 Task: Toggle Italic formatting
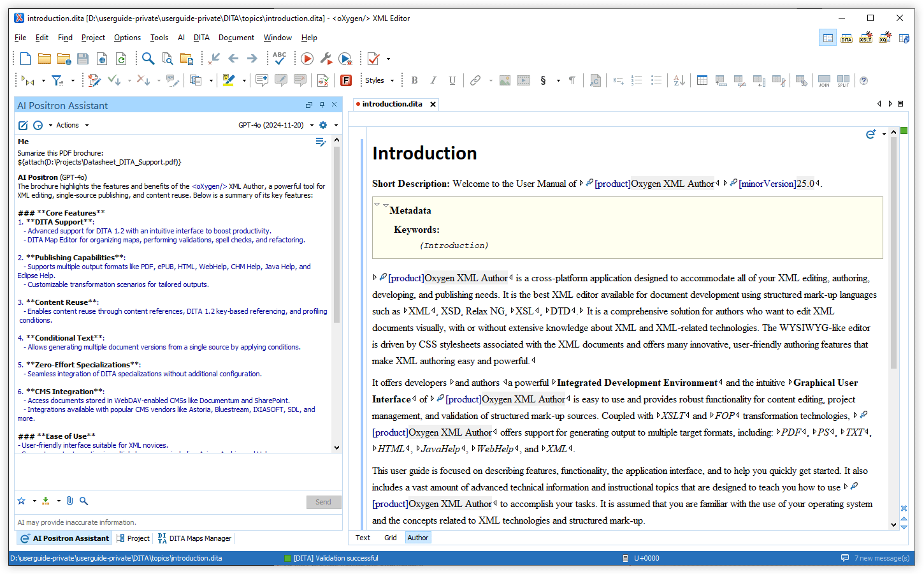click(x=433, y=80)
